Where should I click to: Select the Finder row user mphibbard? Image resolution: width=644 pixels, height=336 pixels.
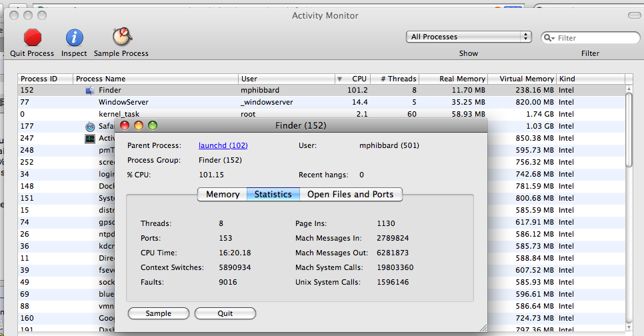coord(260,91)
